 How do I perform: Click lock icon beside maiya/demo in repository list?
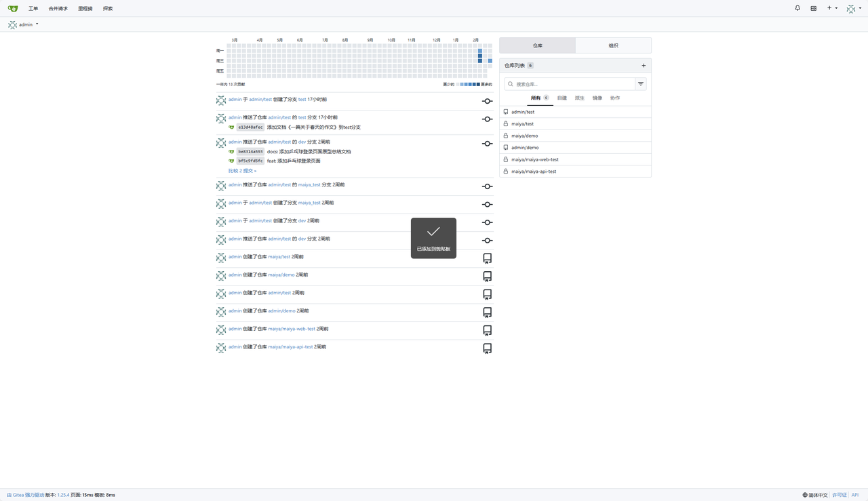[506, 136]
